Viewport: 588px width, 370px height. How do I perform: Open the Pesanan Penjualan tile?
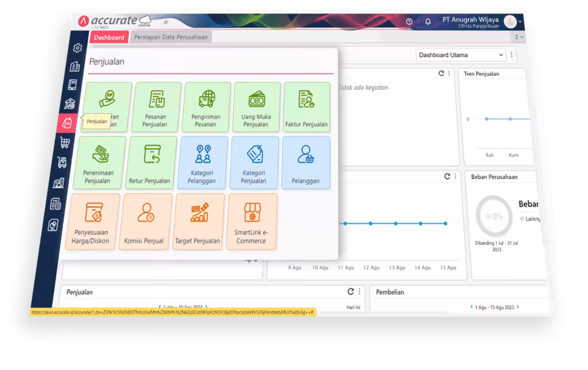click(156, 107)
